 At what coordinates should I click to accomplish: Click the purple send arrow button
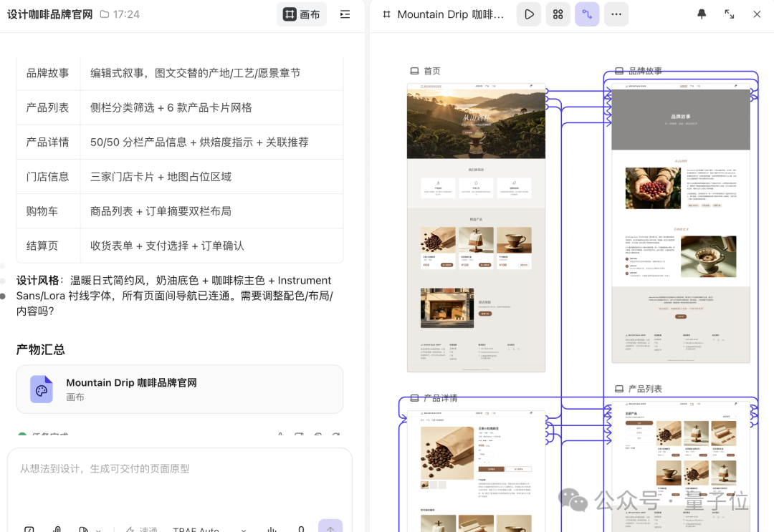pyautogui.click(x=330, y=527)
